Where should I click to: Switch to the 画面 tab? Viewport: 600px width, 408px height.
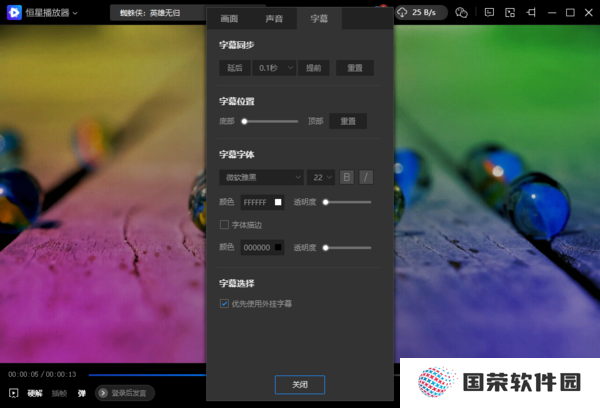pyautogui.click(x=229, y=18)
